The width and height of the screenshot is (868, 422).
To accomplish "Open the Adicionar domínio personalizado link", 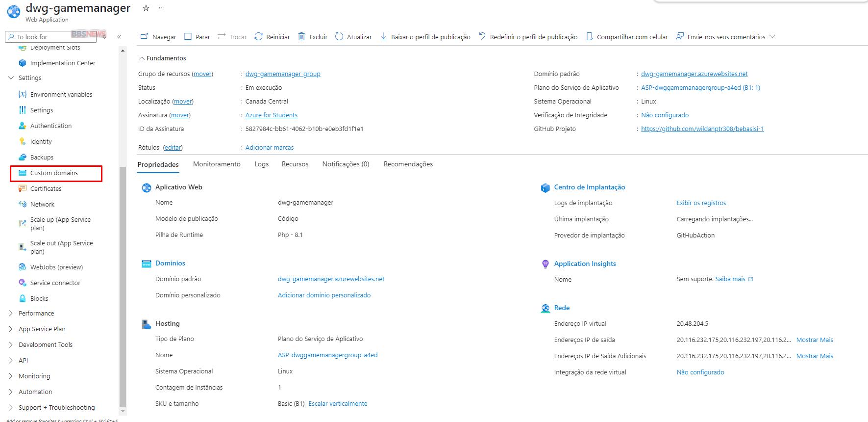I will [x=324, y=295].
